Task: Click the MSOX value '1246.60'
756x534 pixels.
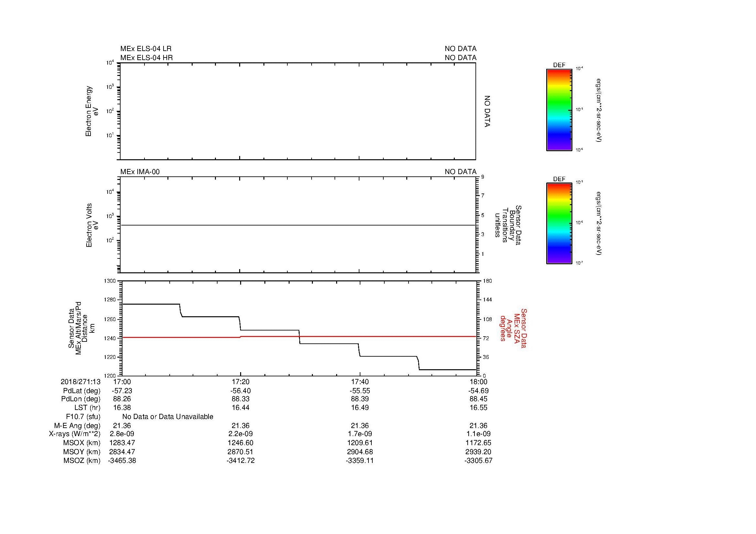Action: [x=241, y=443]
